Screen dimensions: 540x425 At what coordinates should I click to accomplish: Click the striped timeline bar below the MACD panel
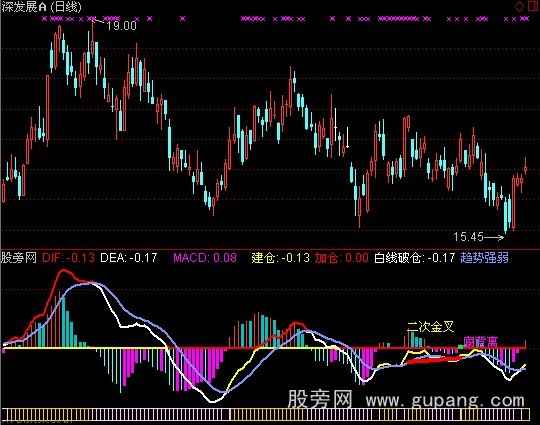[x=266, y=414]
